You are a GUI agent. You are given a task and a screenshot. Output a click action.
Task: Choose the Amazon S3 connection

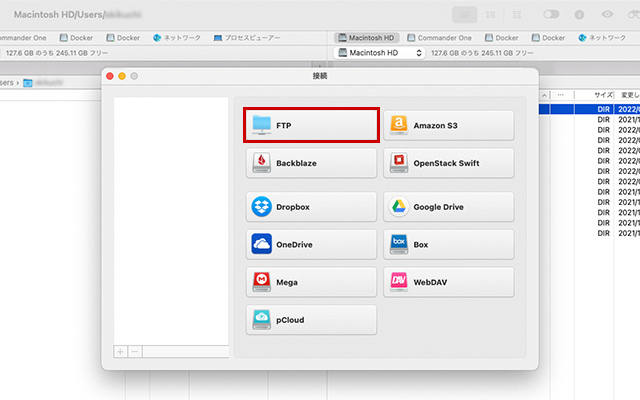[449, 125]
